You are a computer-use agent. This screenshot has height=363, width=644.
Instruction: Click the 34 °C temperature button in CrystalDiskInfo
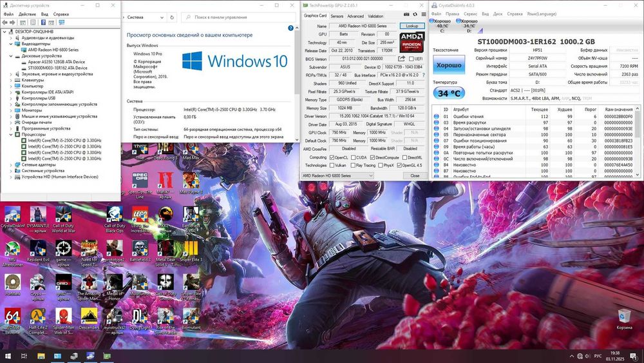[x=449, y=93]
